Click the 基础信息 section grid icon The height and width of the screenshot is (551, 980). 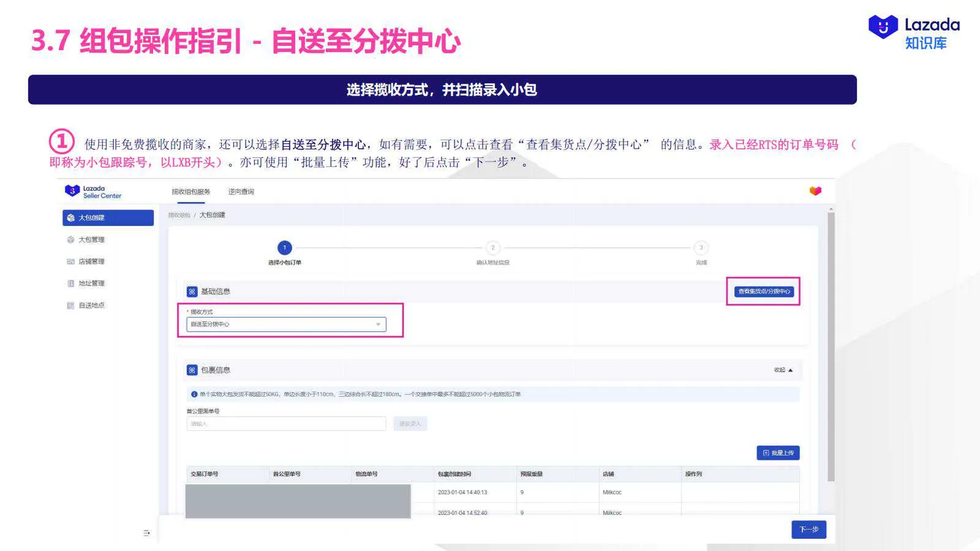[x=191, y=291]
